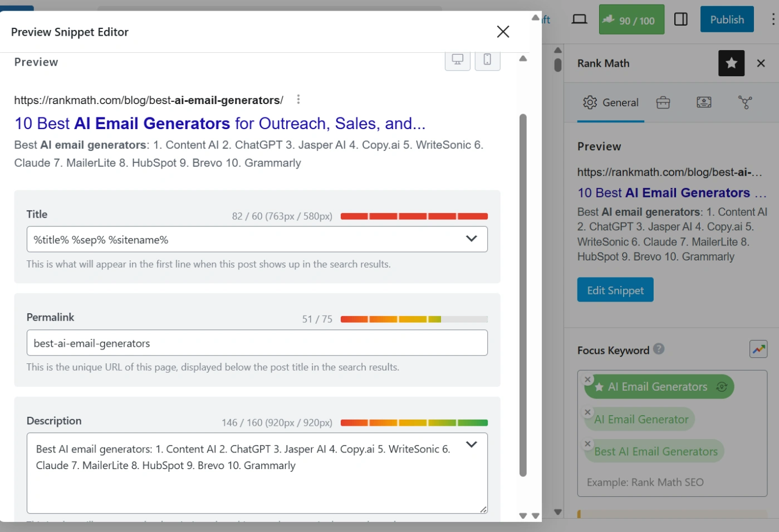Remove the AI Email Generators keyword

[x=587, y=380]
